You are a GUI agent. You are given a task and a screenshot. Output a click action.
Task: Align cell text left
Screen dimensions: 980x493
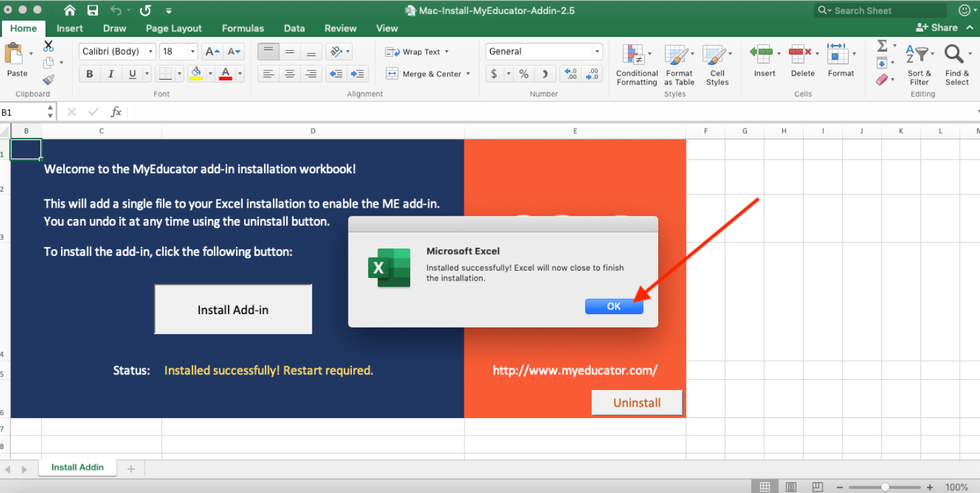(x=269, y=74)
